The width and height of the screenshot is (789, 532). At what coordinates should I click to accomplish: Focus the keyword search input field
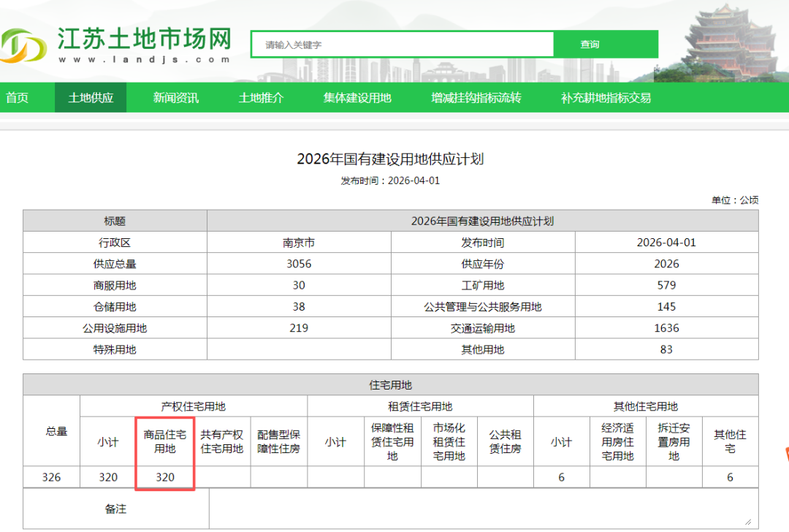(x=402, y=45)
